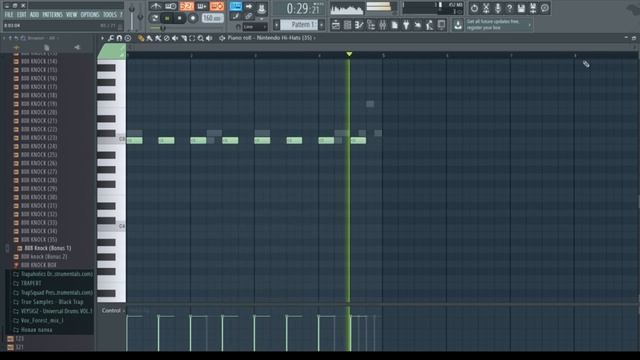Screen dimensions: 640x360
Task: Click the 160 tempo display
Action: tap(213, 18)
